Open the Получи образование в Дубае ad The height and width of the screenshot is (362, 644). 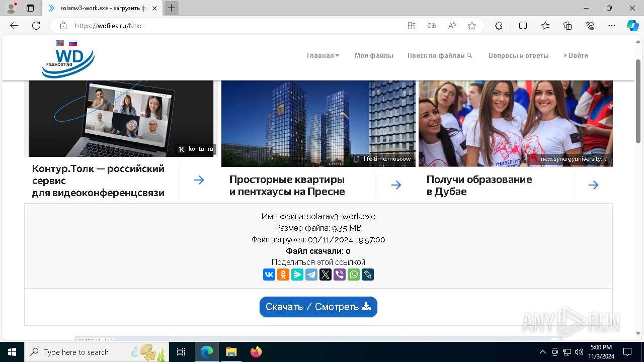coord(479,186)
